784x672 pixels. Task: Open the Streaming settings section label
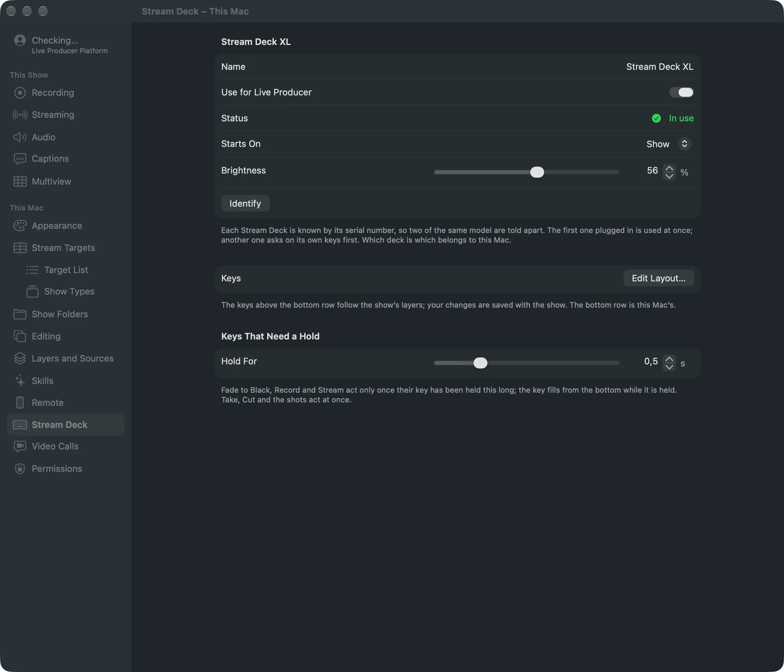coord(53,115)
